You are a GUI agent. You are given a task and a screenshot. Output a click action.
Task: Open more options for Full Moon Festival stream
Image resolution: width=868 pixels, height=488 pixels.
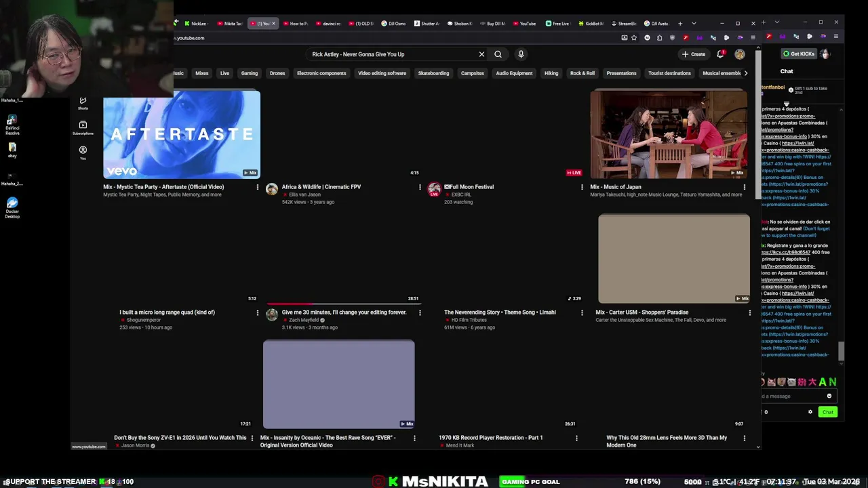(582, 187)
